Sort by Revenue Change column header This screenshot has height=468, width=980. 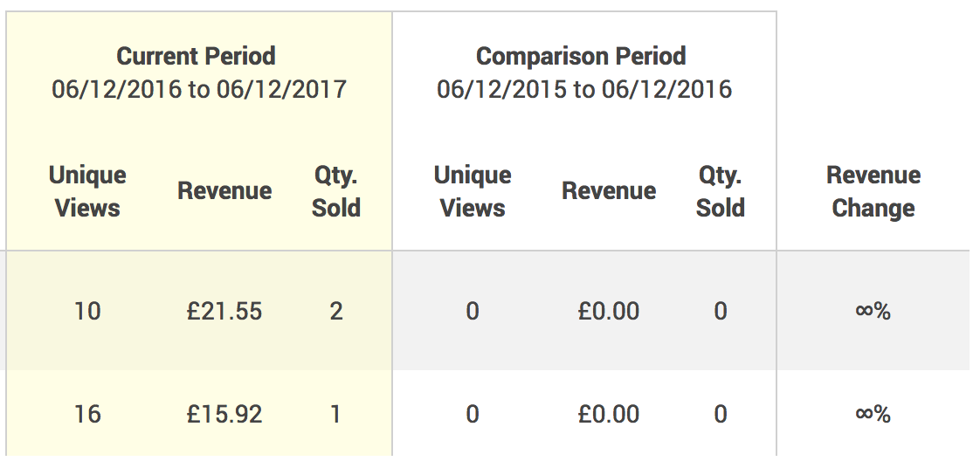873,191
